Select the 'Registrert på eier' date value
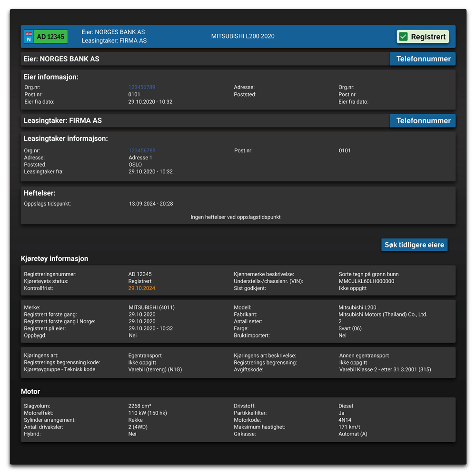Image resolution: width=476 pixels, height=476 pixels. pyautogui.click(x=151, y=328)
